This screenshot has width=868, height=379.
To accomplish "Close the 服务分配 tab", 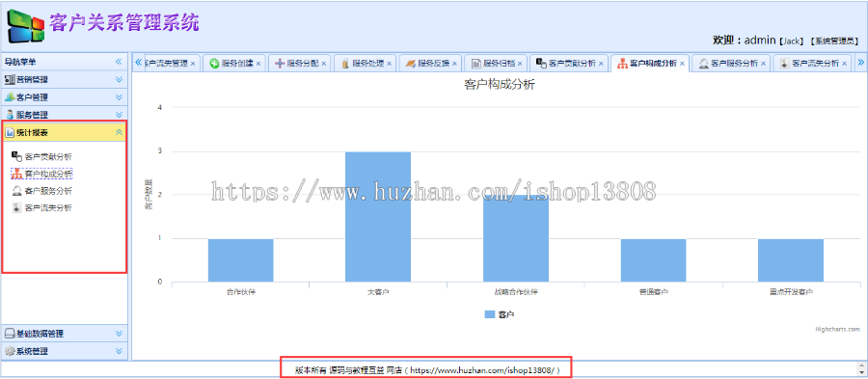I will 323,64.
